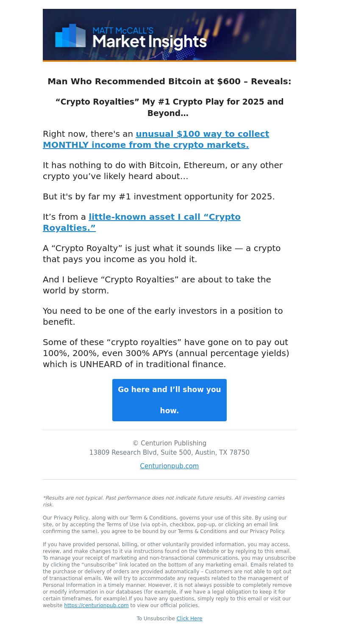
Task: Click the Results are not typical disclaimer
Action: 164,501
